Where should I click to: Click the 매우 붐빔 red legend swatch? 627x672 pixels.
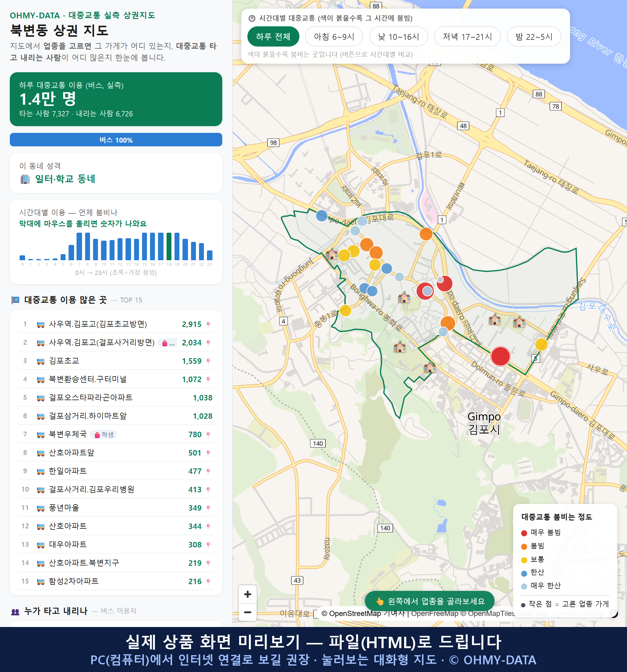(524, 533)
